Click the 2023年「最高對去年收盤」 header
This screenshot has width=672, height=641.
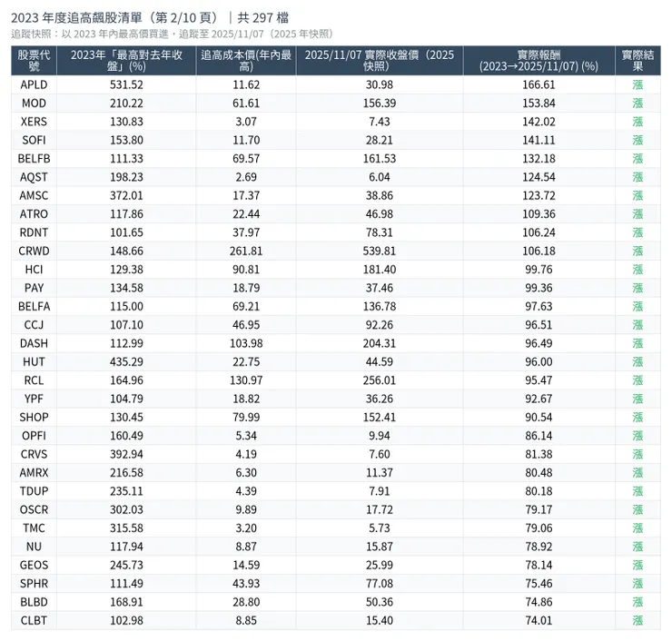click(125, 61)
